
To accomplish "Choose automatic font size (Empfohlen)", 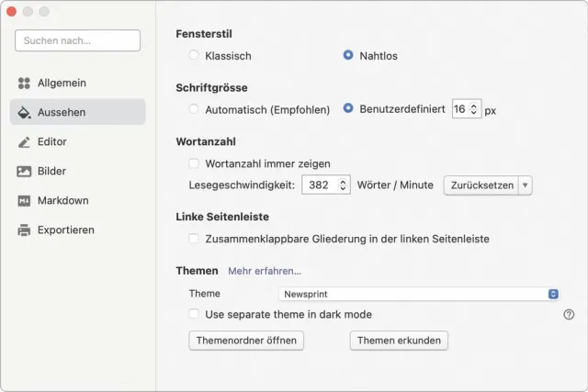I will (x=194, y=109).
